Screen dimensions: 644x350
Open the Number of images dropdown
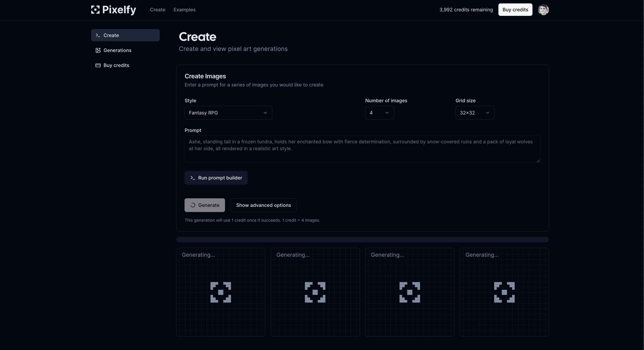(380, 113)
